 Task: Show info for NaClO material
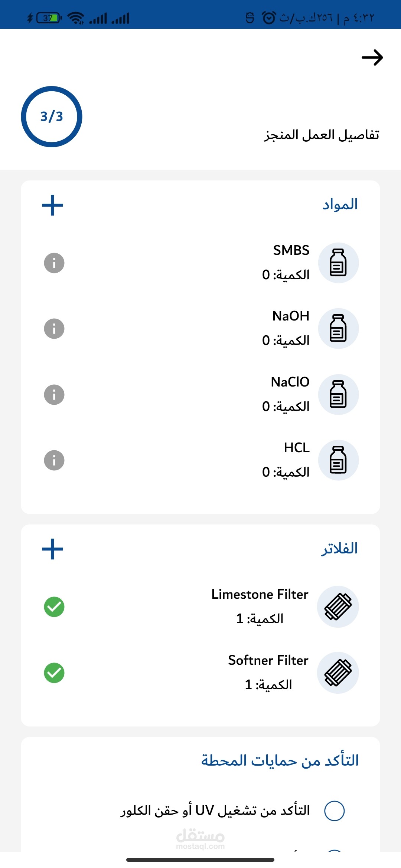[54, 395]
